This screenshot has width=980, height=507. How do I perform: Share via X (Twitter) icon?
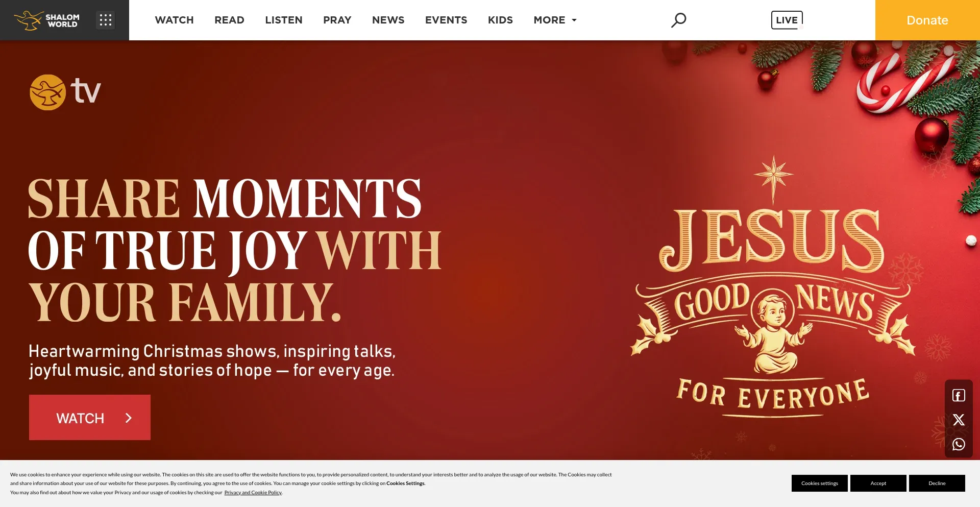[x=959, y=420]
